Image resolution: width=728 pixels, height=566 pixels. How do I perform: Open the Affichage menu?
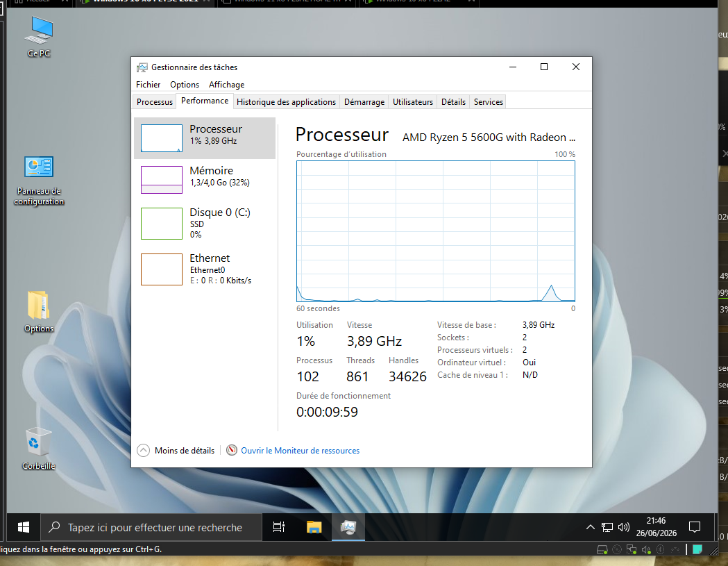pos(226,85)
